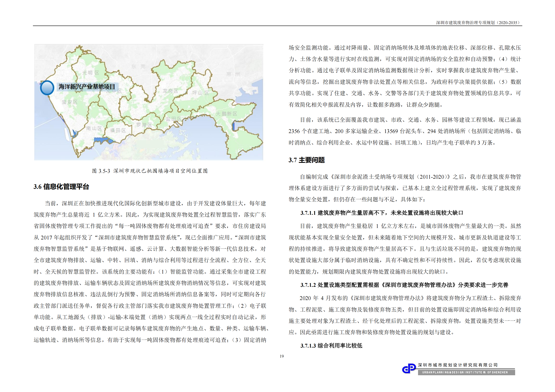This screenshot has height=392, width=555.
Task: Click subheading 3.7.1.2 处置设施类型配置
Action: tap(404, 285)
